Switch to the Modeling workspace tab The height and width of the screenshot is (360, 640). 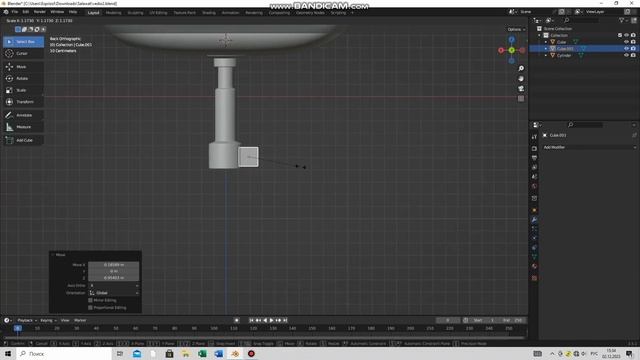pos(113,13)
